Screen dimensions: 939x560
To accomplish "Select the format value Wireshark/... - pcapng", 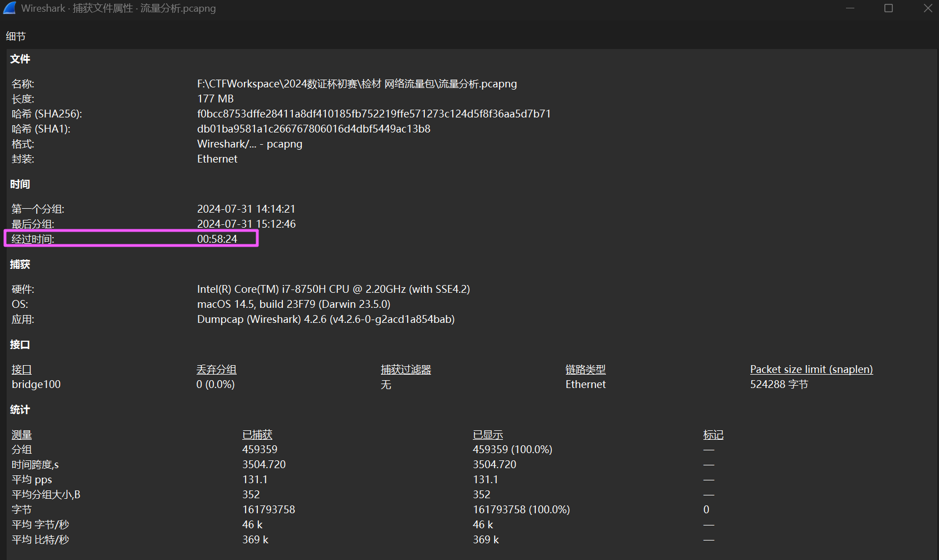I will tap(250, 144).
